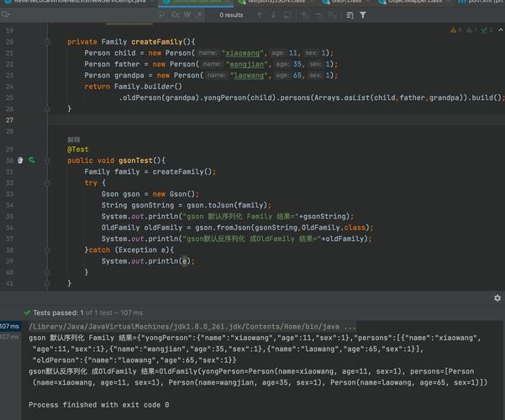Click the Exception e parameter on line 38

(144, 250)
